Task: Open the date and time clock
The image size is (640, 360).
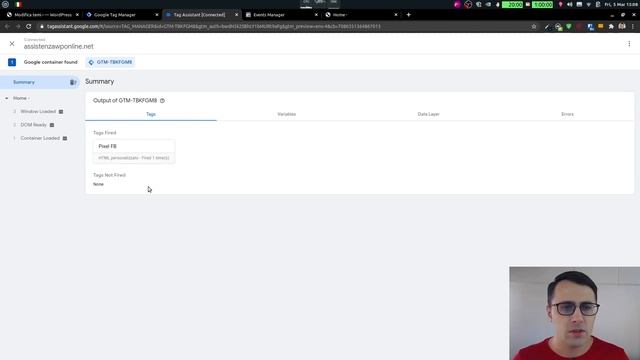Action: tap(622, 4)
